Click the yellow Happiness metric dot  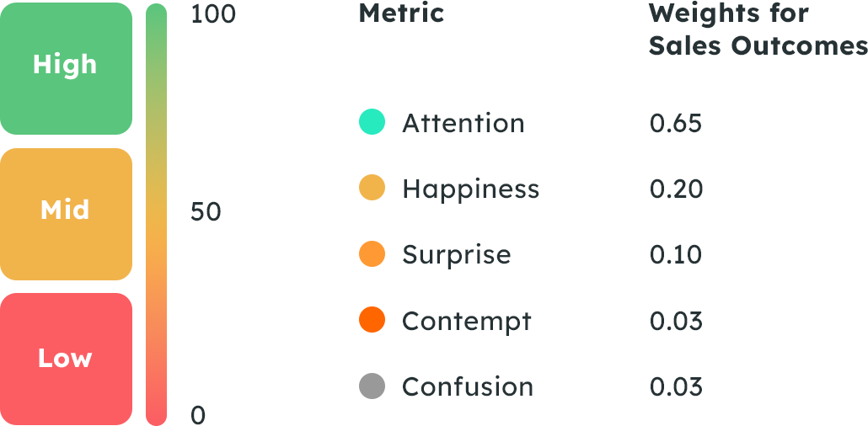point(372,188)
